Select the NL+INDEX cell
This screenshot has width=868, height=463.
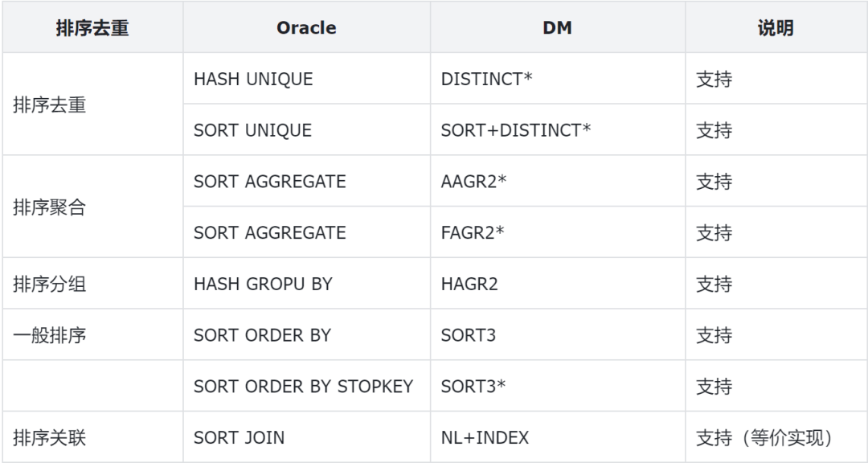pyautogui.click(x=485, y=438)
